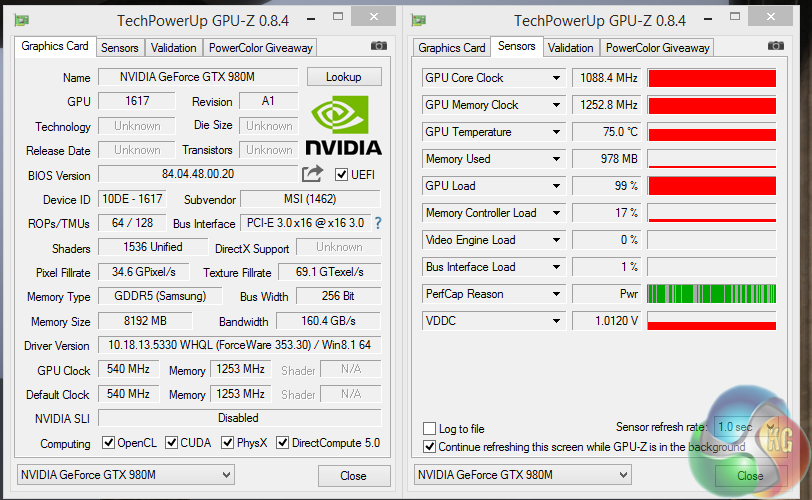
Task: Click the GPU Load red usage graph
Action: pos(712,186)
